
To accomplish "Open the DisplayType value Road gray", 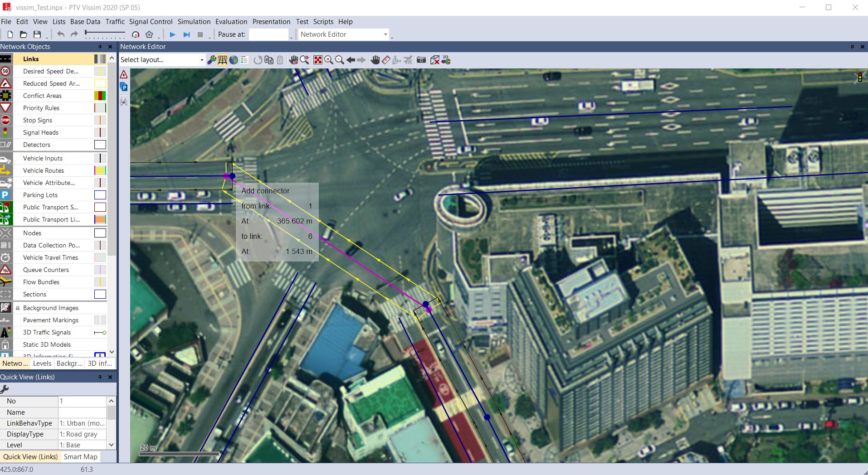I will point(82,434).
